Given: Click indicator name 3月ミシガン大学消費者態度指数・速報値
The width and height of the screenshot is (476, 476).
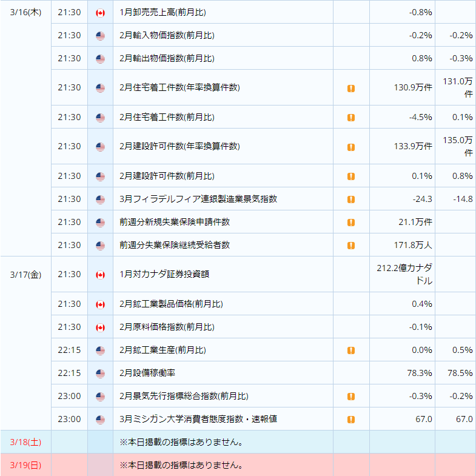Looking at the screenshot, I should point(198,420).
